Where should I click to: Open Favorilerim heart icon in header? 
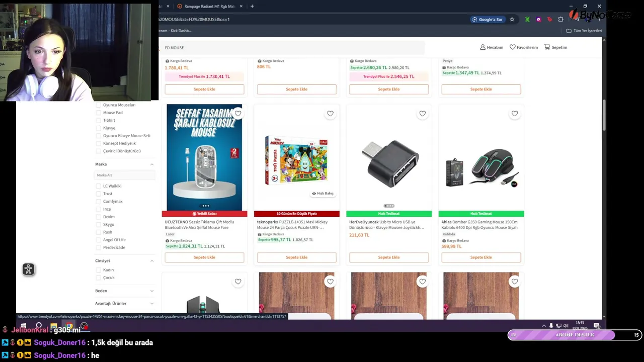pos(512,47)
